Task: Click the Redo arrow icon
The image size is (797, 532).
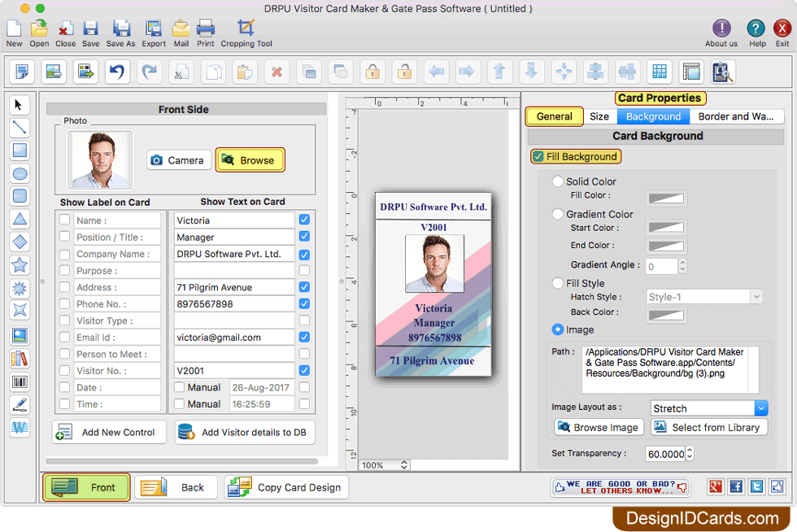Action: (149, 72)
